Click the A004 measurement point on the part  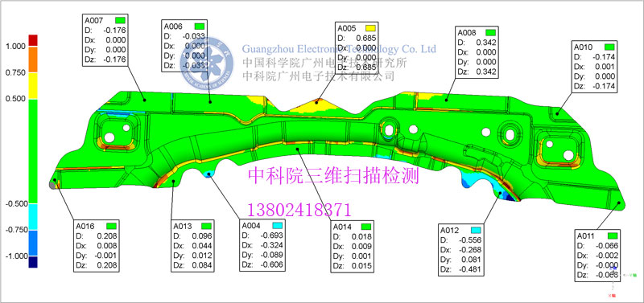208,174
